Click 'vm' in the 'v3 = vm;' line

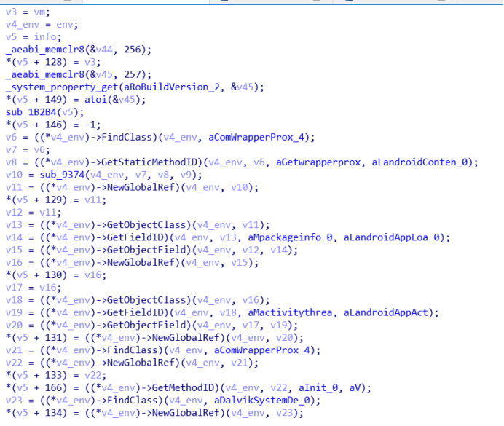coord(39,12)
